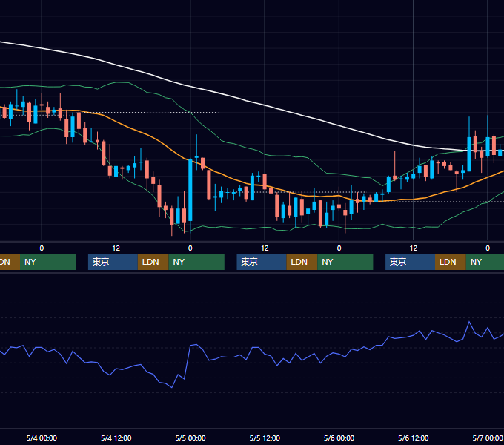Select the blue oscillator line in lower pane
The image size is (504, 445).
coord(252,349)
